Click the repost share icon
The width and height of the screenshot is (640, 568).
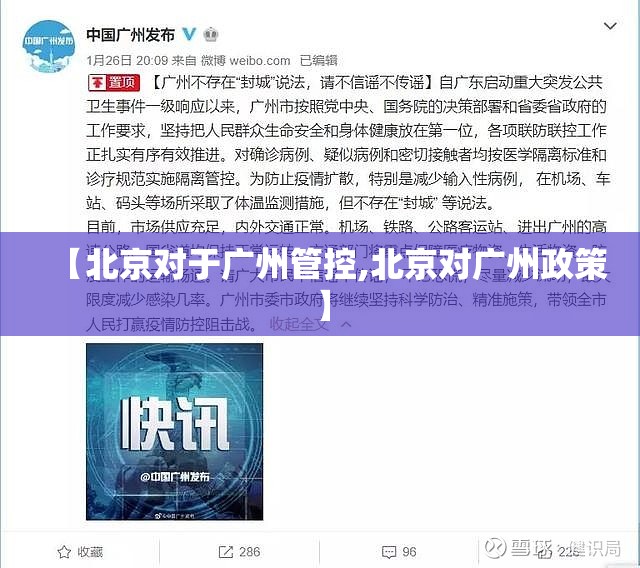226,552
